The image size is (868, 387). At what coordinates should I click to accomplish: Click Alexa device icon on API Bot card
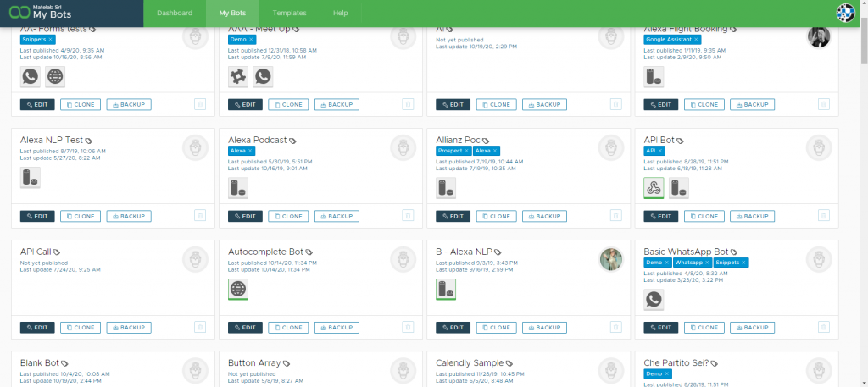(679, 188)
